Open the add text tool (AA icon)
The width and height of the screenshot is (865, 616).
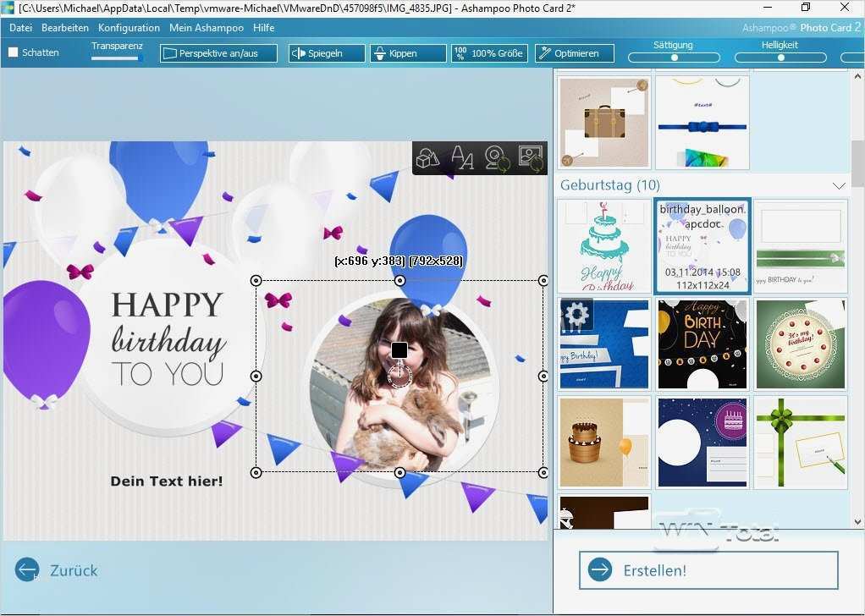(462, 157)
